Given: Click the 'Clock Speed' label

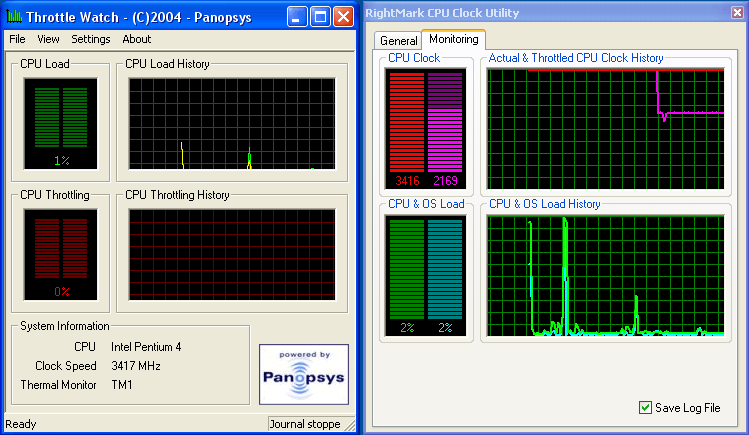Looking at the screenshot, I should 66,366.
